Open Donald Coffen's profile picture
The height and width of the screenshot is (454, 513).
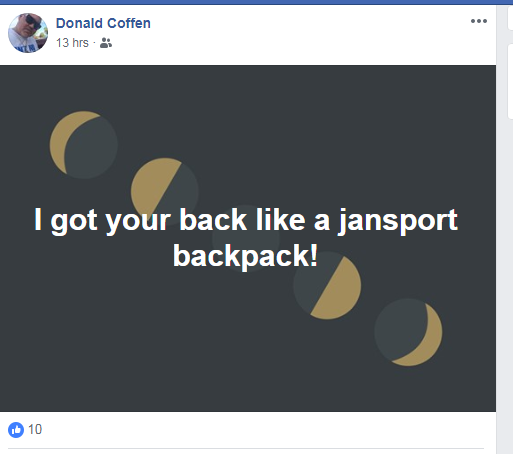click(28, 33)
